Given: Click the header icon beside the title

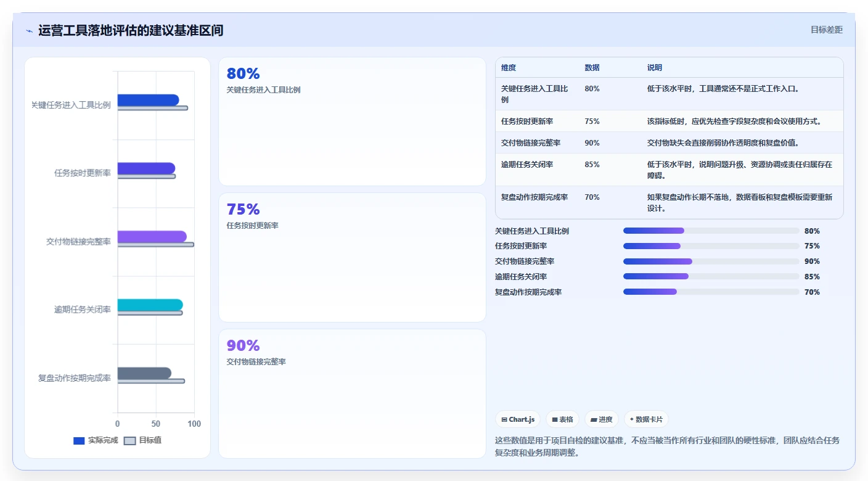Looking at the screenshot, I should [x=29, y=31].
